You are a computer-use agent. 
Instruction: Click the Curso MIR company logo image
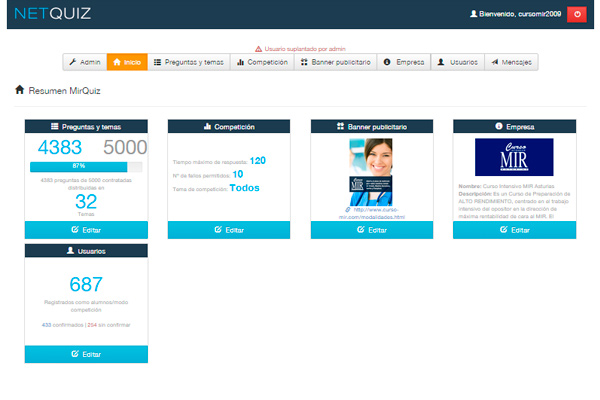(514, 157)
